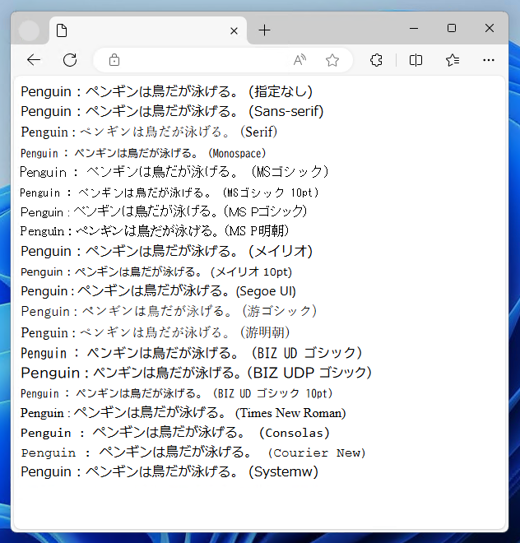Viewport: 520px width, 543px height.
Task: Click the line labeled (游明朝)
Action: 155,333
